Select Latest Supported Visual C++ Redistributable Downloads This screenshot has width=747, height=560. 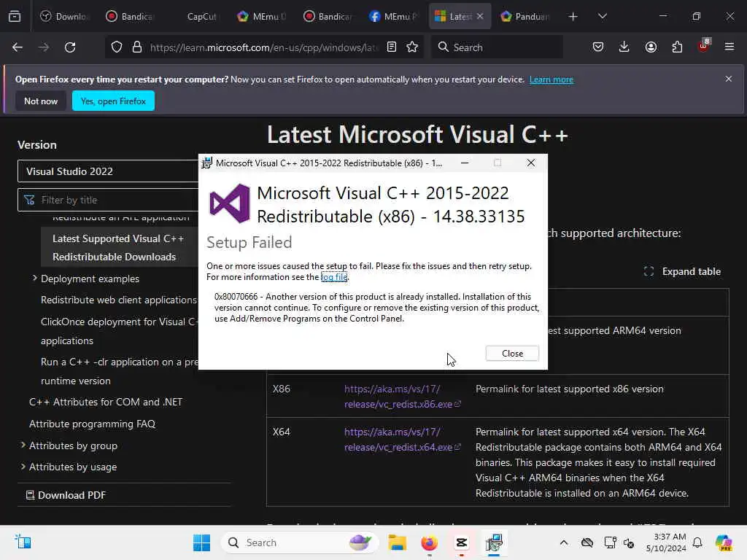pos(118,248)
